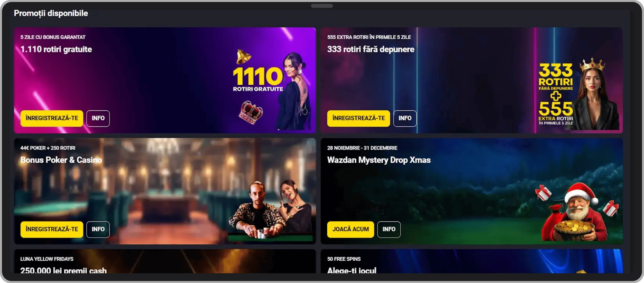Click the red jeweled crown icon
Screen dimensions: 644x283
(251, 112)
